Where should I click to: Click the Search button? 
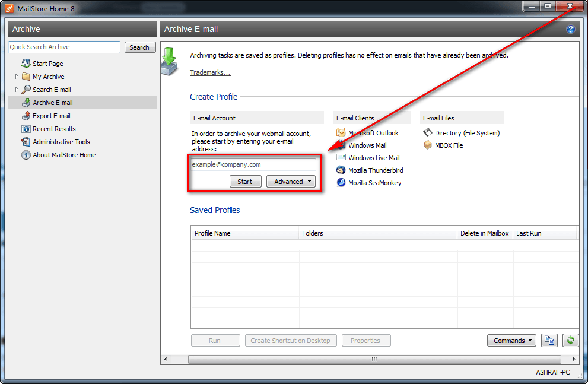pos(140,47)
